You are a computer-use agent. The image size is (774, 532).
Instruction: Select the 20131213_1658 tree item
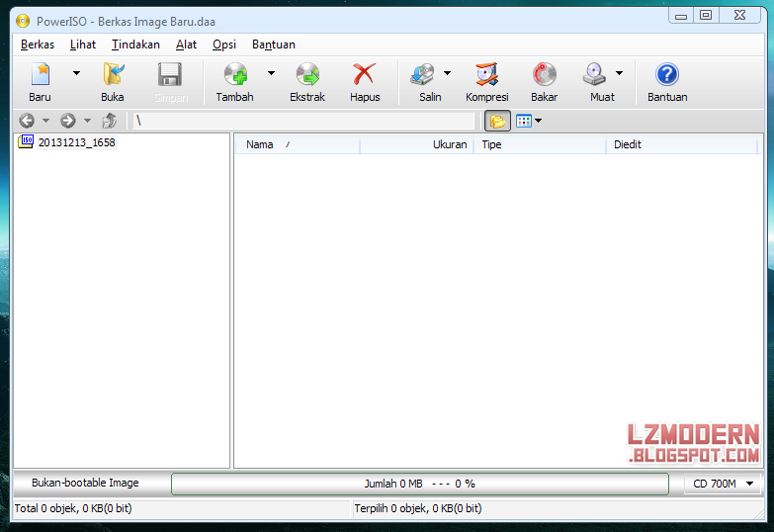[76, 142]
